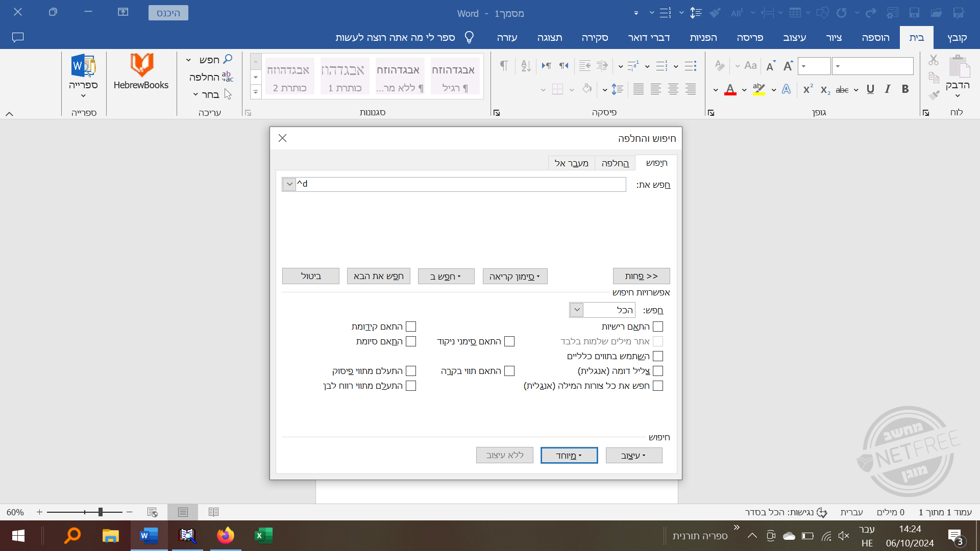Toggle התאם סימני ניקוד checkbox
Viewport: 980px width, 551px height.
(509, 341)
